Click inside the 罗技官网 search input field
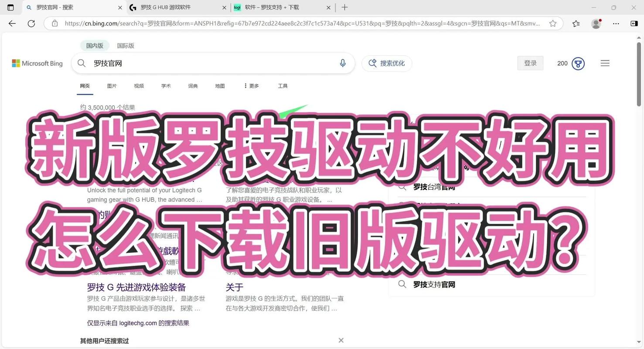 (x=196, y=63)
